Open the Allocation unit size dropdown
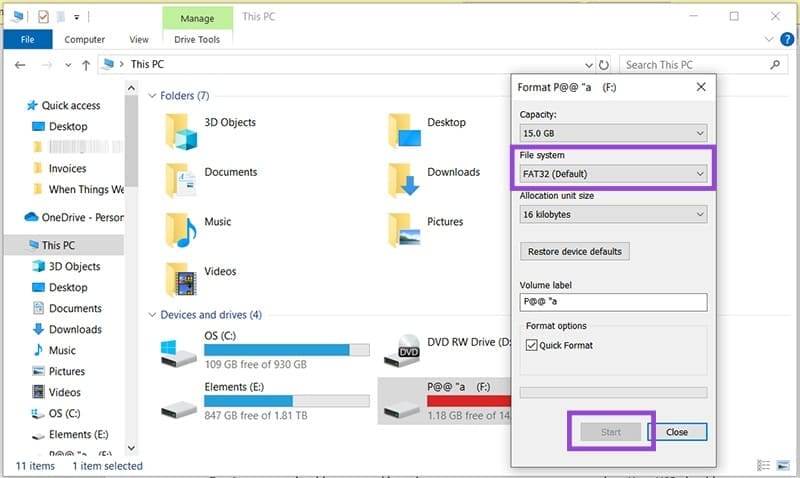 [x=613, y=214]
